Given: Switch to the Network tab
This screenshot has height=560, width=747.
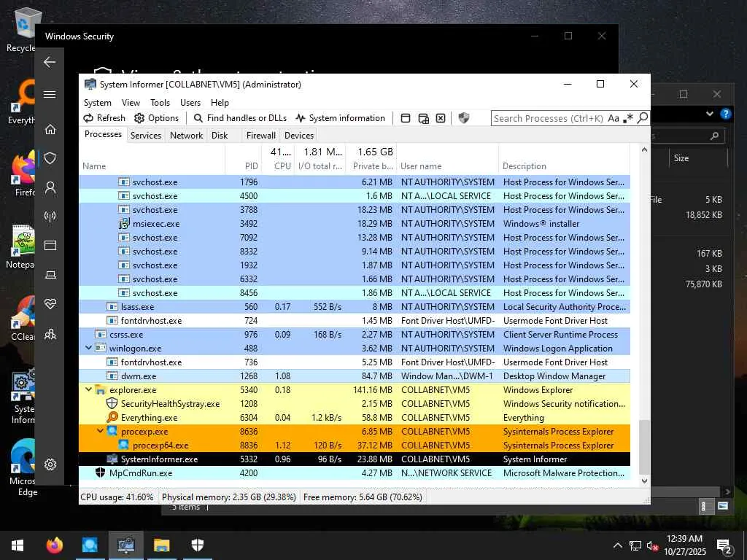Looking at the screenshot, I should tap(186, 135).
